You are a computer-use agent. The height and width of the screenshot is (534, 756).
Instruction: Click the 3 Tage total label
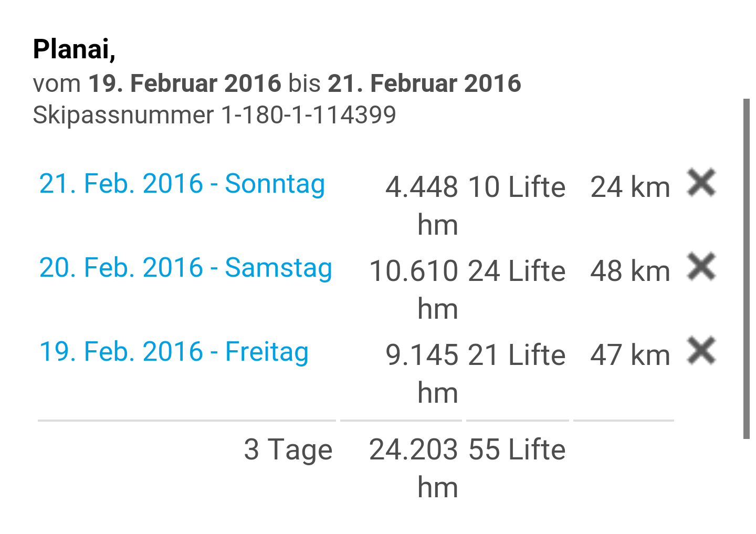coord(288,450)
